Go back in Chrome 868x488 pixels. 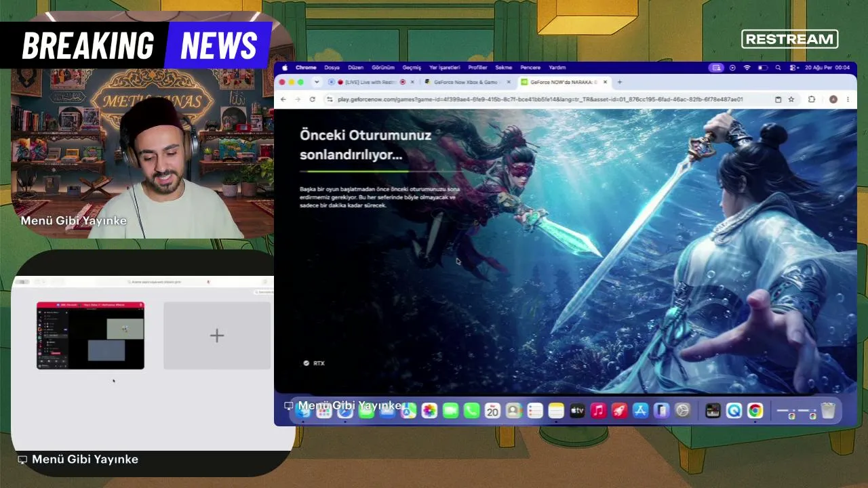pyautogui.click(x=284, y=99)
